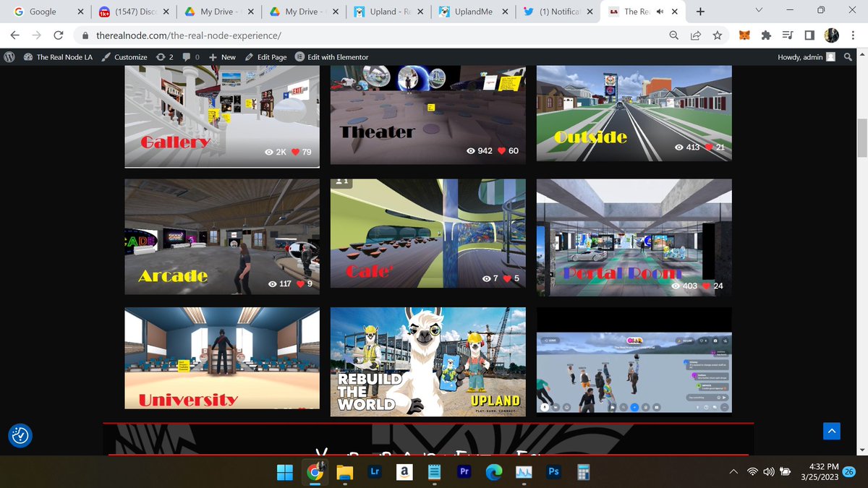868x488 pixels.
Task: Click the heart on the Cafe card
Action: coord(506,278)
